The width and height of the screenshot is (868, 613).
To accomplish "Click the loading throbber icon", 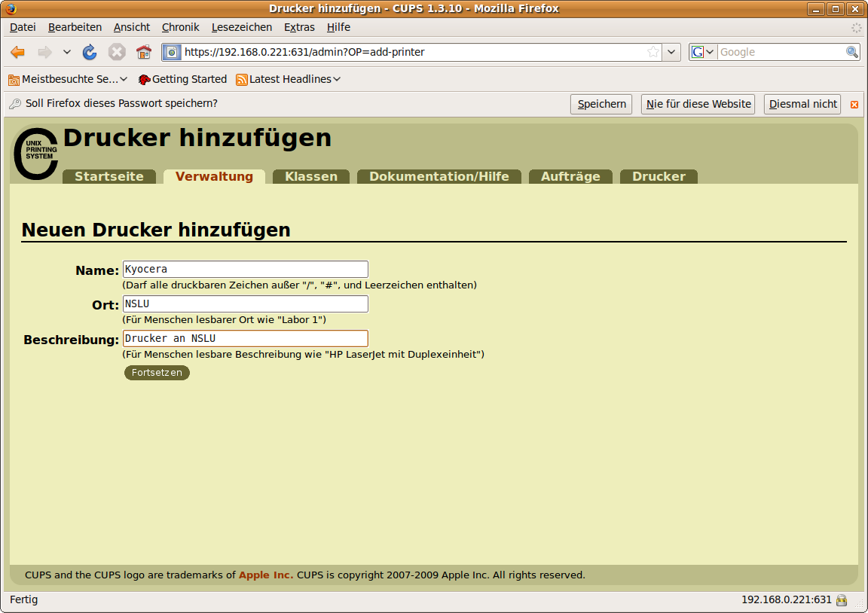I will (856, 27).
